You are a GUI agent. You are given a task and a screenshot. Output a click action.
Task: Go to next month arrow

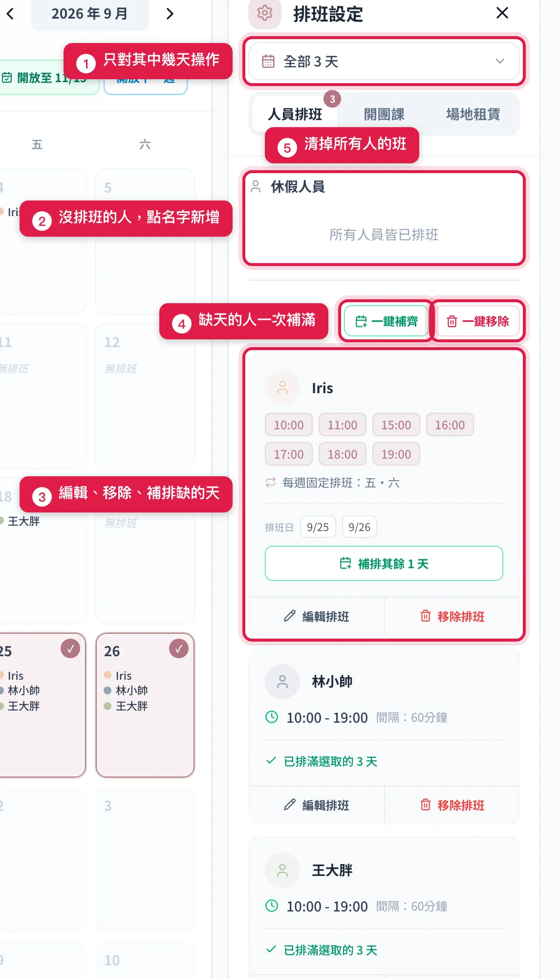click(x=170, y=14)
